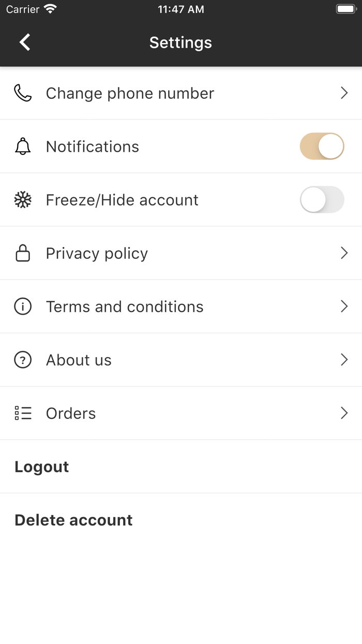362x644 pixels.
Task: Expand the Privacy policy chevron
Action: pyautogui.click(x=344, y=253)
